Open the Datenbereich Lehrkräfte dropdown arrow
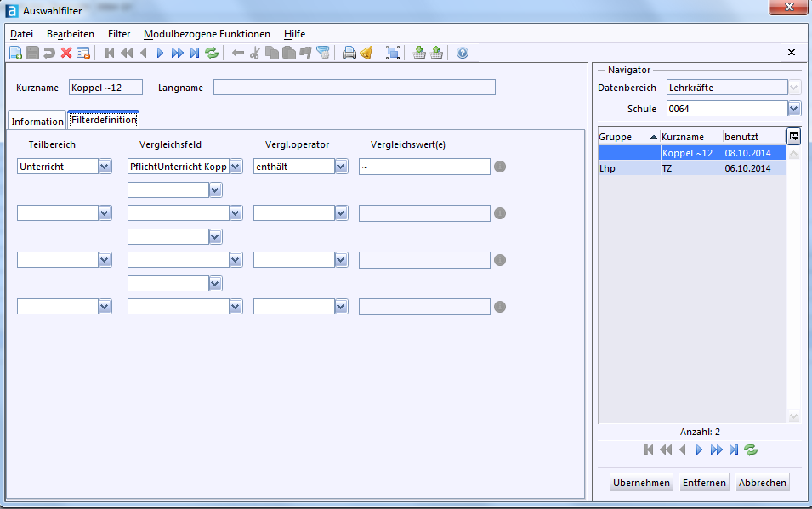The width and height of the screenshot is (812, 509). (x=794, y=88)
